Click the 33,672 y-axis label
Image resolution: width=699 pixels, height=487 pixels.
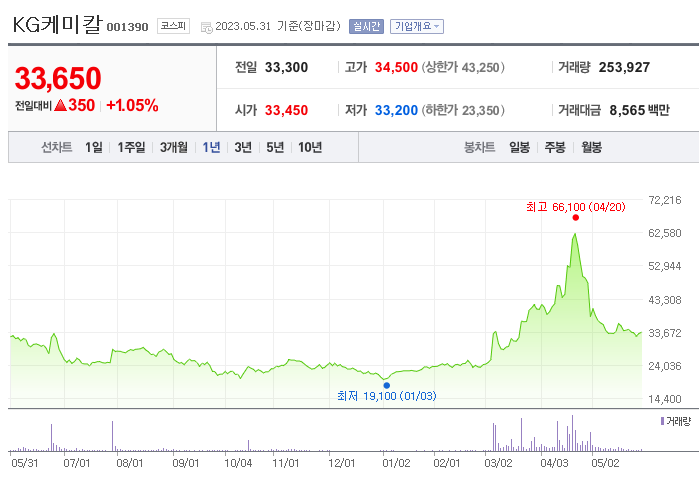pos(665,333)
